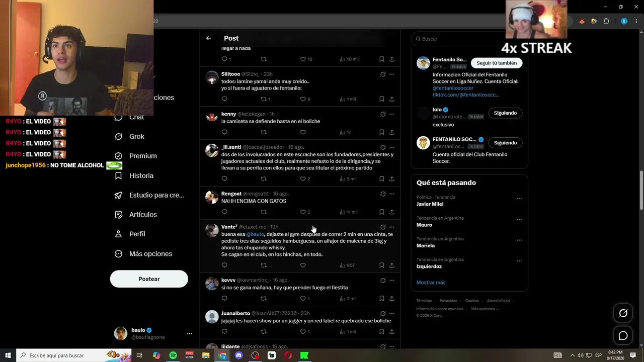Open account menu next to baulo profile

(x=190, y=333)
